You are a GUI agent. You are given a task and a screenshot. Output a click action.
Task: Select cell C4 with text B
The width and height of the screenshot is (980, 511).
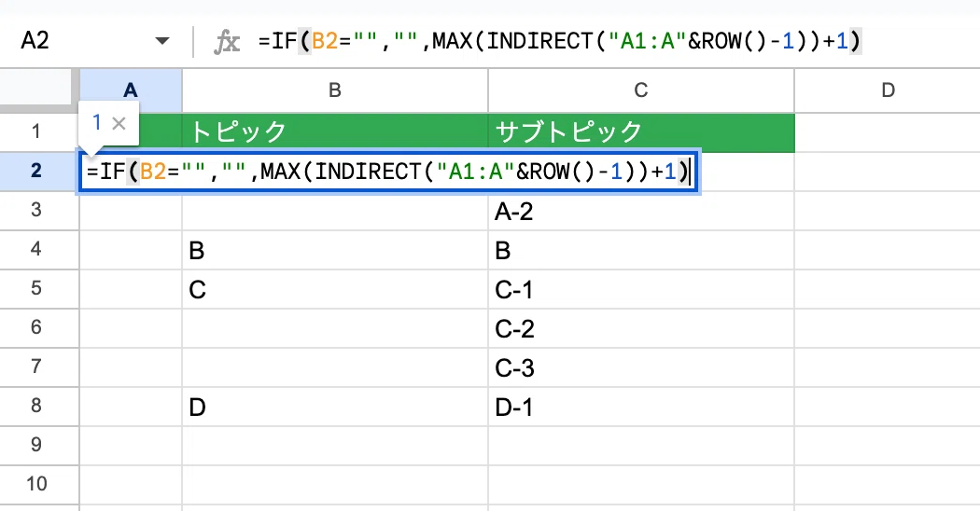[641, 250]
